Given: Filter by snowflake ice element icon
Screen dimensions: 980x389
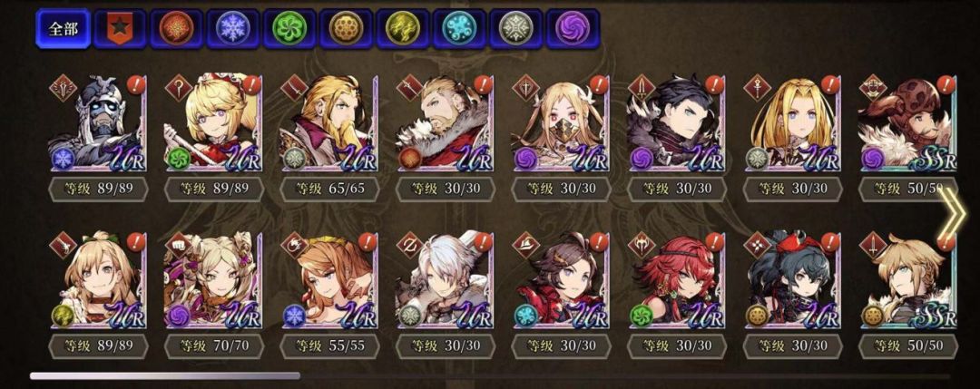Looking at the screenshot, I should (232, 28).
